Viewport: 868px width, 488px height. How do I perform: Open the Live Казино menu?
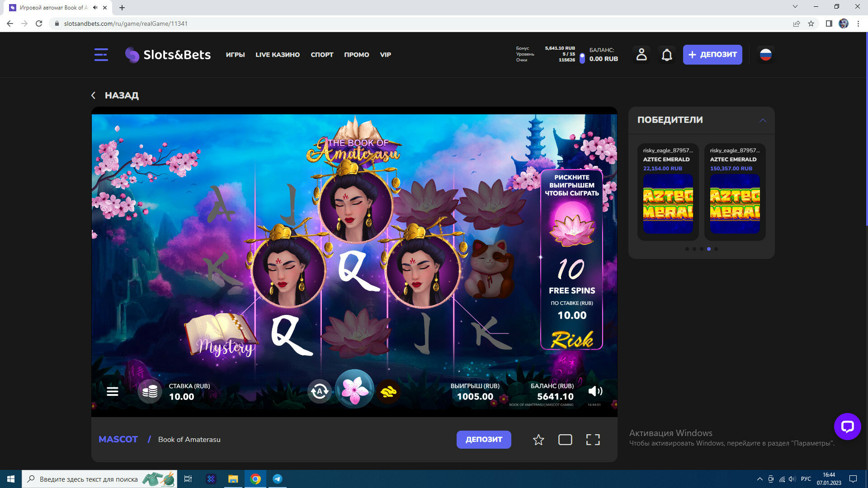pyautogui.click(x=278, y=55)
